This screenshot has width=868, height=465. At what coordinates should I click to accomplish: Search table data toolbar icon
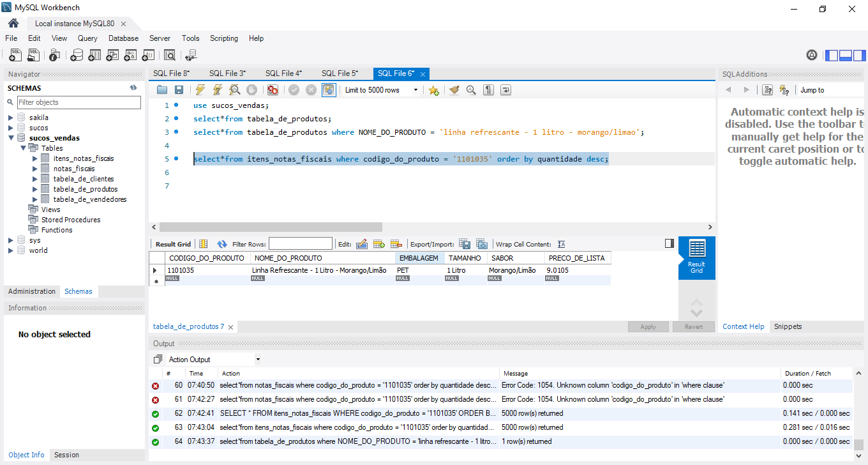(170, 55)
